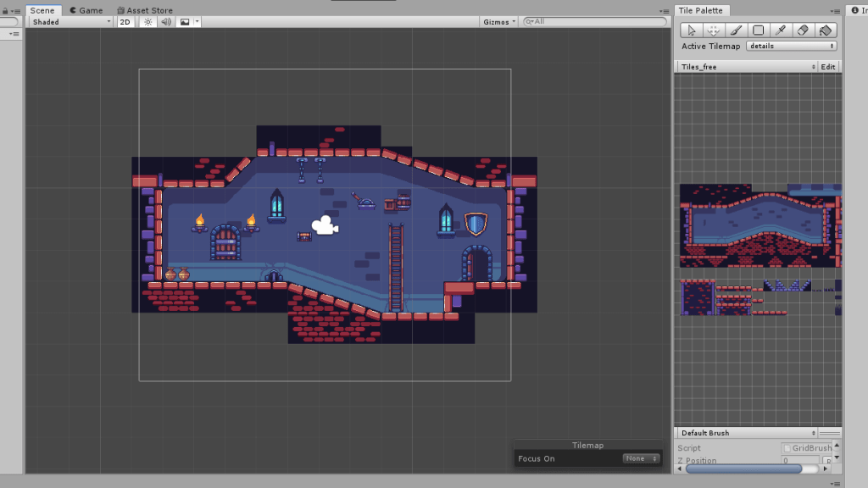Expand the Gizmos dropdown
Viewport: 868px width, 488px height.
click(498, 22)
